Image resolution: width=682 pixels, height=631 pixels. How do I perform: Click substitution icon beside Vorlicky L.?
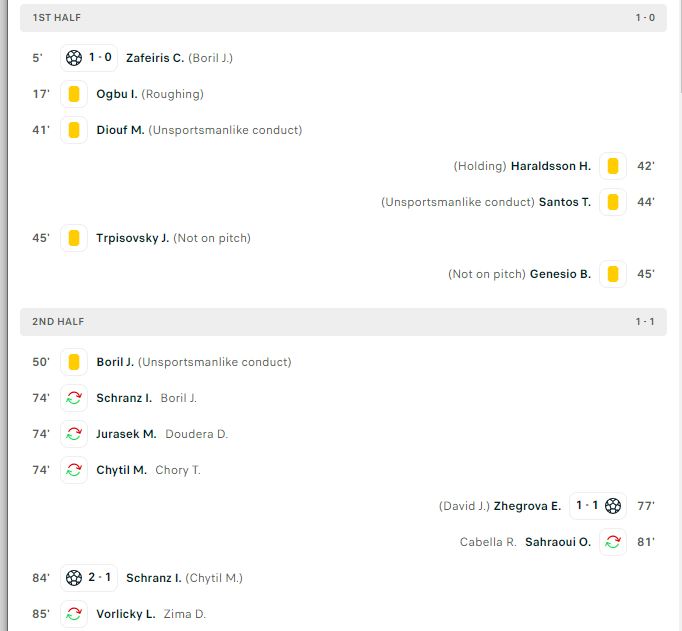pos(74,614)
